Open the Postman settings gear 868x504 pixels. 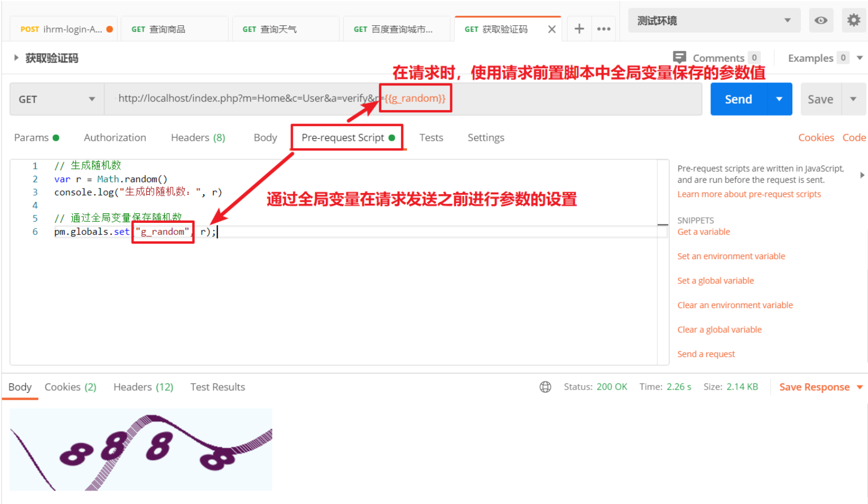pos(853,20)
